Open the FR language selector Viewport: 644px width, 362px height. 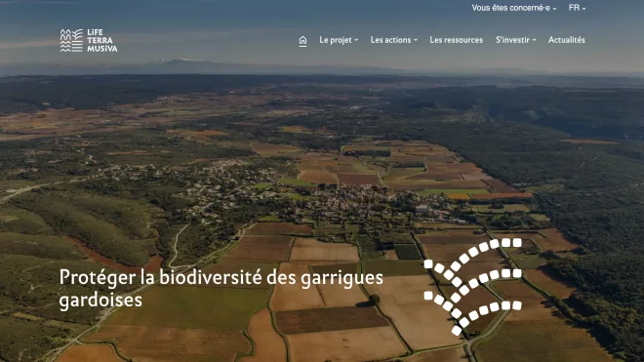point(577,8)
